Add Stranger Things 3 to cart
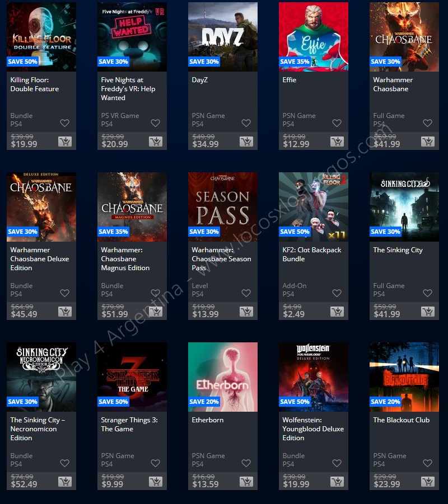 (x=156, y=482)
